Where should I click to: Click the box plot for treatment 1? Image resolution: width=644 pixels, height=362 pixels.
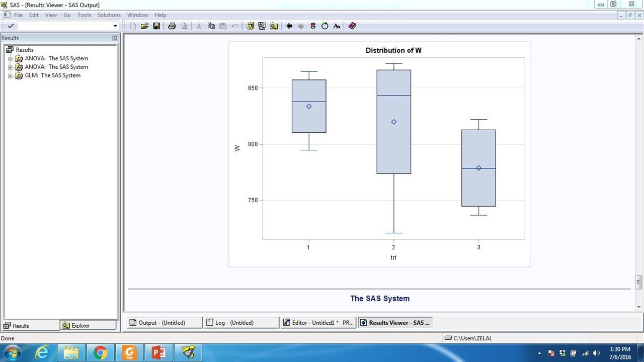[x=309, y=106]
